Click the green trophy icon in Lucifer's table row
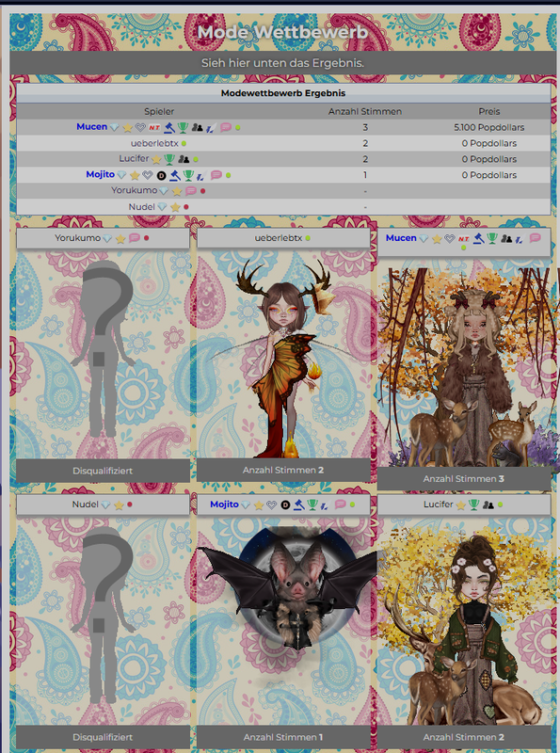560x753 pixels. click(169, 159)
